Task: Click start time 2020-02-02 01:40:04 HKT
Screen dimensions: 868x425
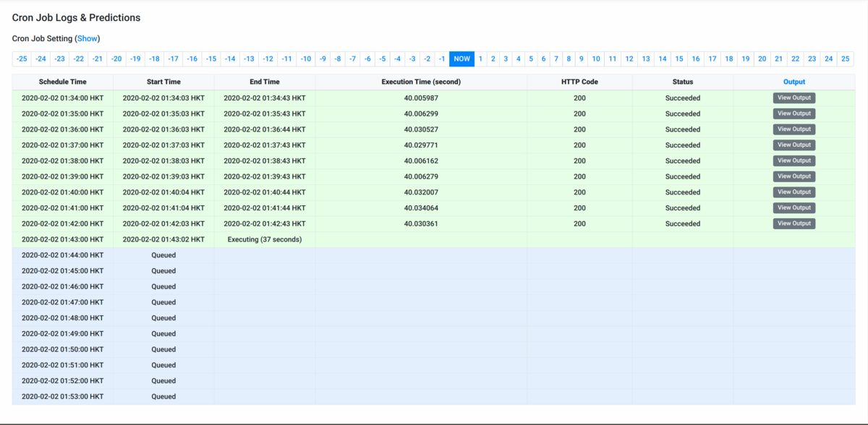Action: [x=163, y=192]
